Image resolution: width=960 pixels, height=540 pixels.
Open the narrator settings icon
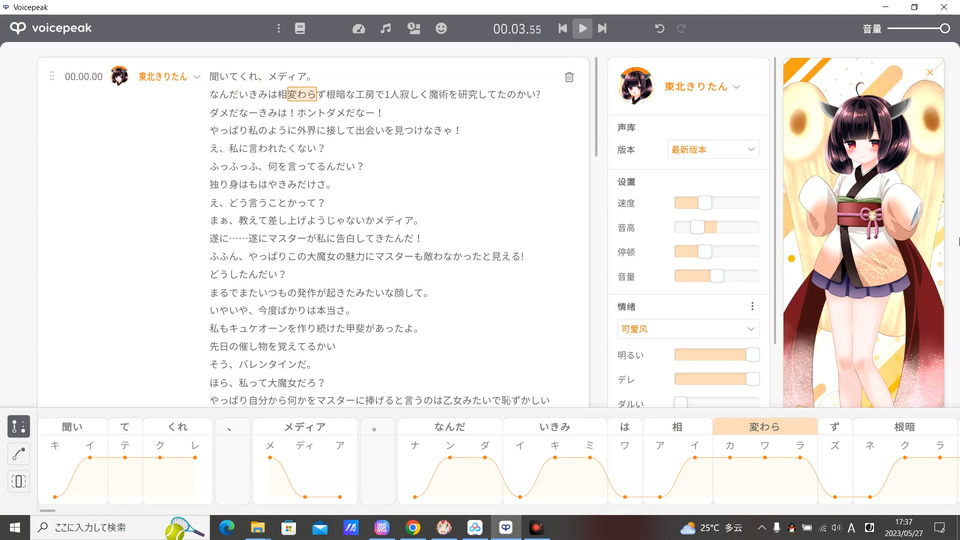coord(414,28)
